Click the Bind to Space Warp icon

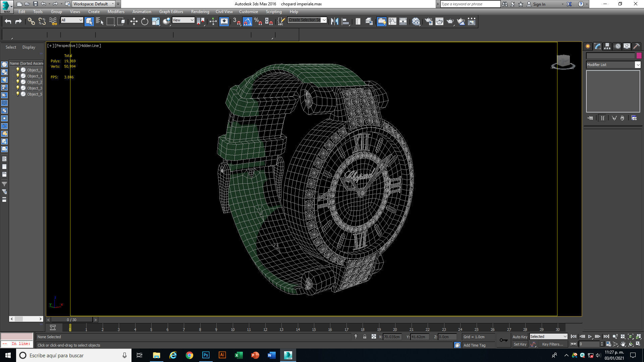point(53,21)
